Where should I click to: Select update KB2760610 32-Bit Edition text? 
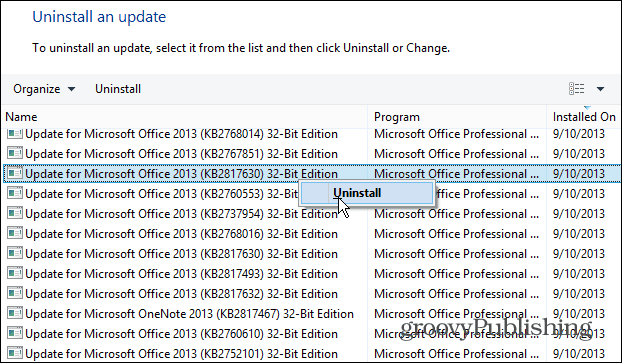coord(181,334)
